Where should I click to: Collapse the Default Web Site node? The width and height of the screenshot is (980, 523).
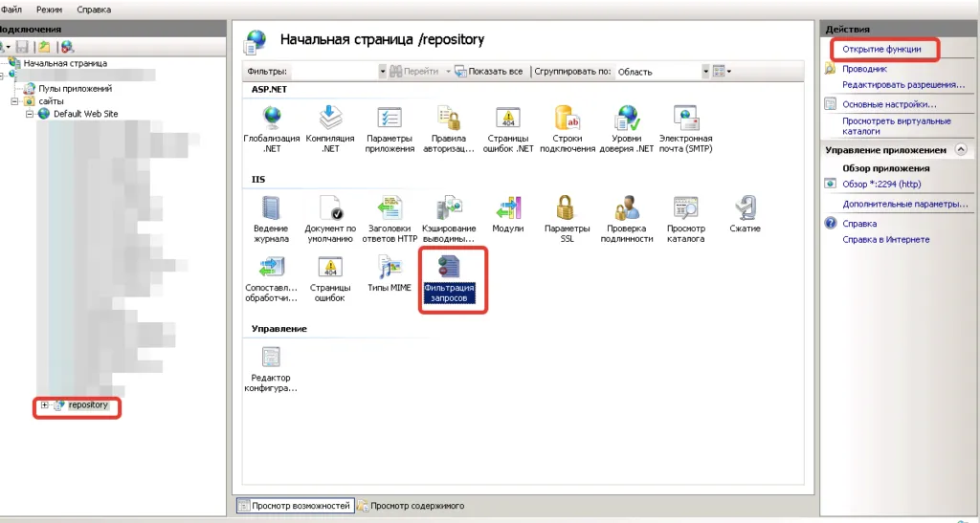[x=30, y=114]
